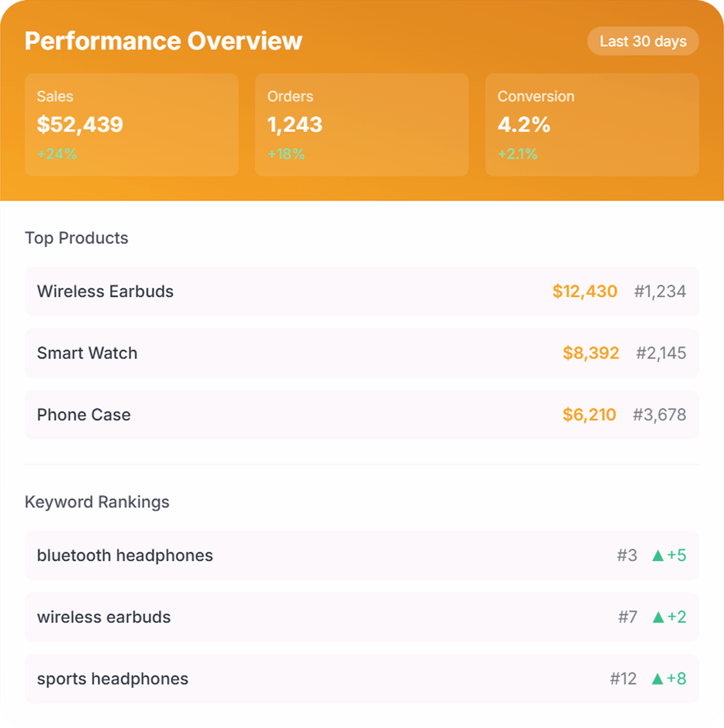Click the #1,234 product rank
Image resolution: width=724 pixels, height=728 pixels.
coord(660,292)
